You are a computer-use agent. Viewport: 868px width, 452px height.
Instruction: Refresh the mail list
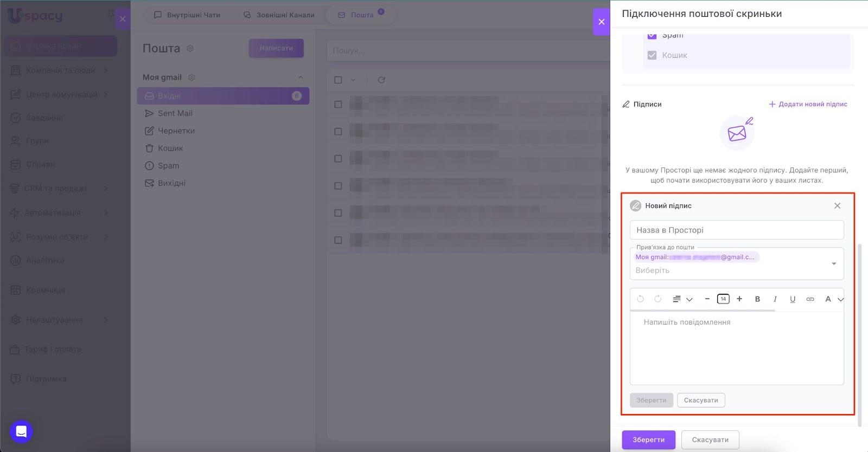point(381,80)
